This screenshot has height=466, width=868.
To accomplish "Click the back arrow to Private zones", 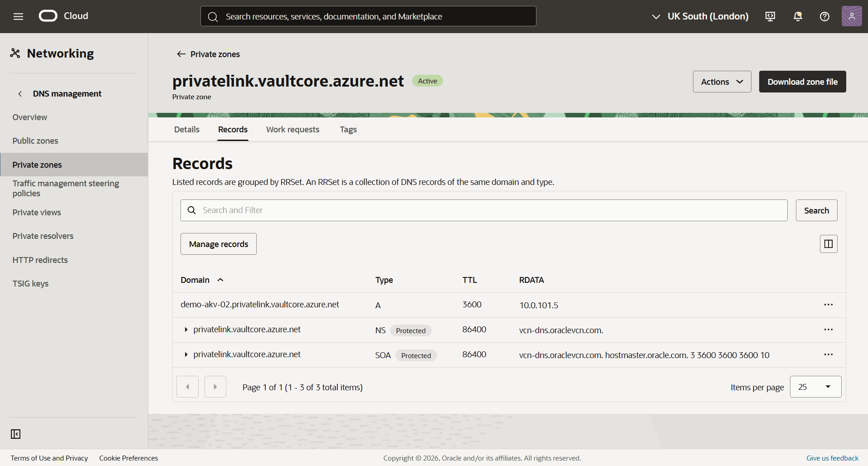I will tap(181, 54).
